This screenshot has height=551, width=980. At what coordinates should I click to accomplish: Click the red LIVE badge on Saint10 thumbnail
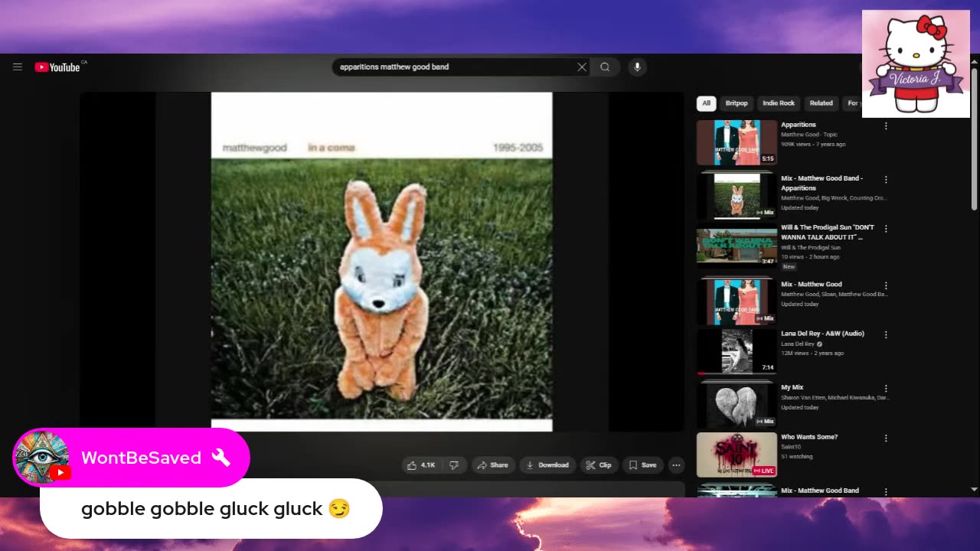pyautogui.click(x=764, y=471)
